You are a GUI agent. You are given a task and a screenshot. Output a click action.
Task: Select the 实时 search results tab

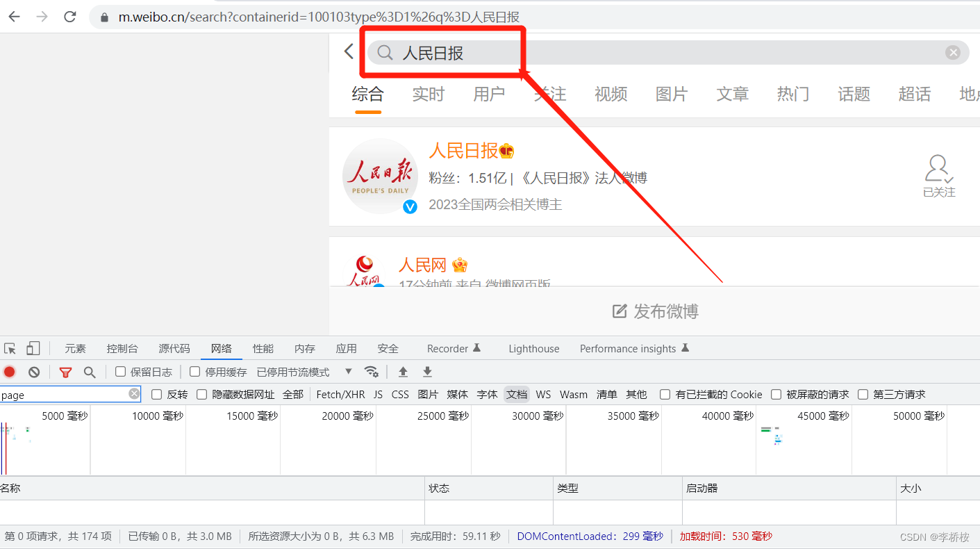coord(429,95)
